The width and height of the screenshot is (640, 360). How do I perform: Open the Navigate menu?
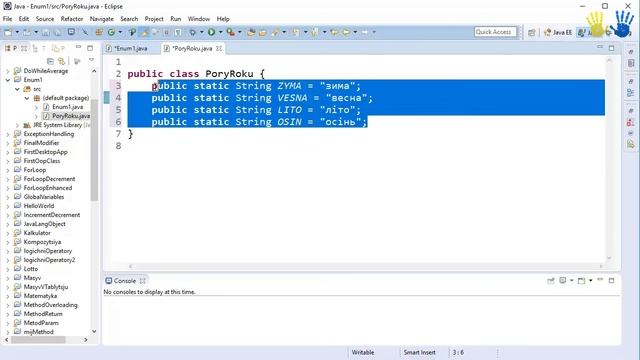(x=102, y=19)
